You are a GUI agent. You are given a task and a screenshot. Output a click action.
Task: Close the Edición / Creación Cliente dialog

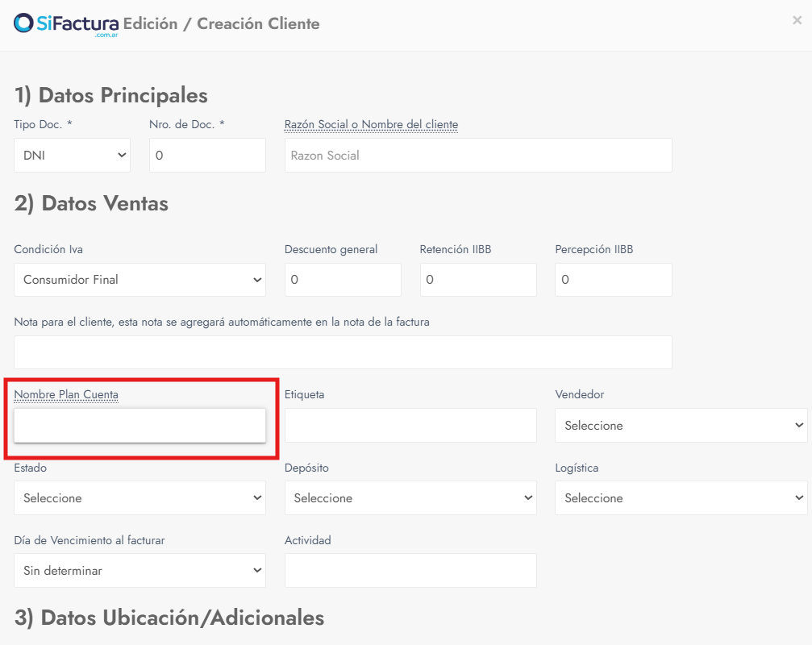click(x=797, y=21)
